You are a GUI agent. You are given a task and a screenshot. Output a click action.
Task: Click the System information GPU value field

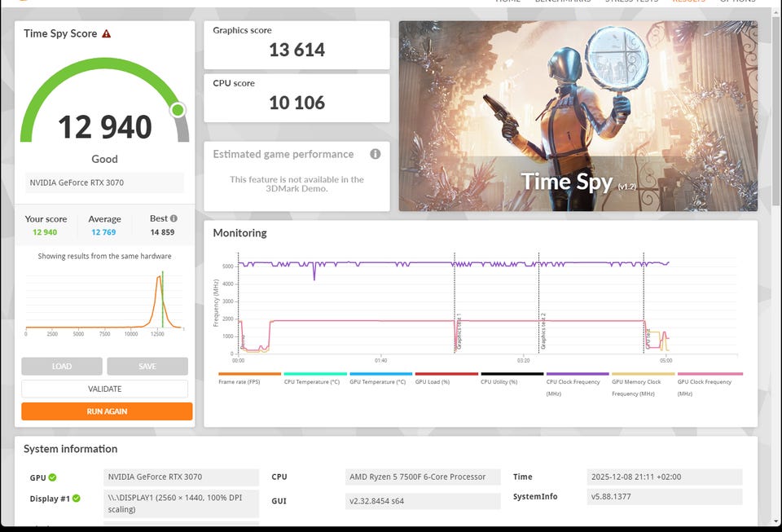pyautogui.click(x=181, y=477)
